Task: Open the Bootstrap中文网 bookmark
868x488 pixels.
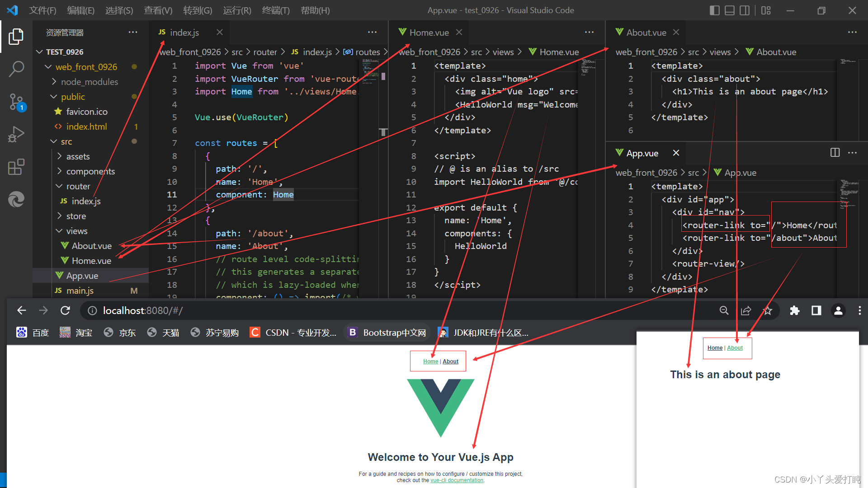Action: (387, 333)
